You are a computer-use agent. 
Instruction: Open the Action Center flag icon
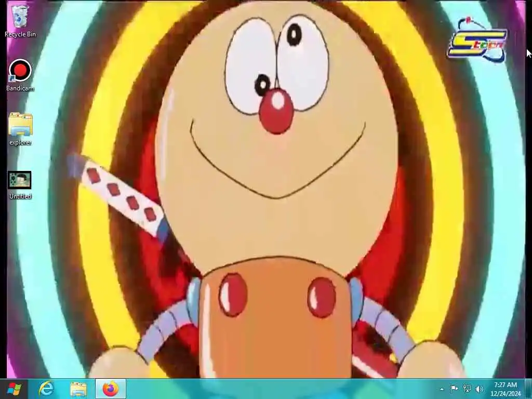pos(454,389)
